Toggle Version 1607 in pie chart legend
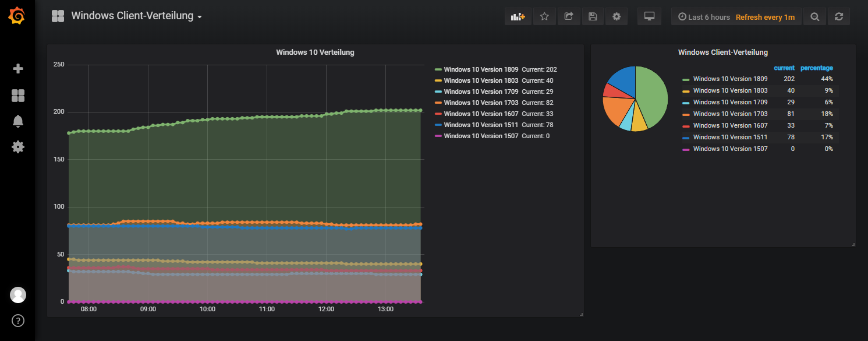 pos(730,125)
